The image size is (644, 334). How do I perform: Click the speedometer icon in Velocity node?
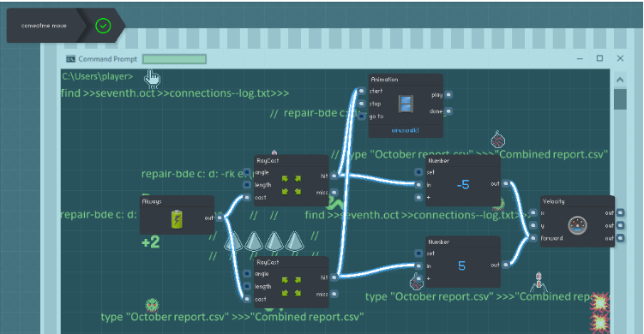point(577,225)
